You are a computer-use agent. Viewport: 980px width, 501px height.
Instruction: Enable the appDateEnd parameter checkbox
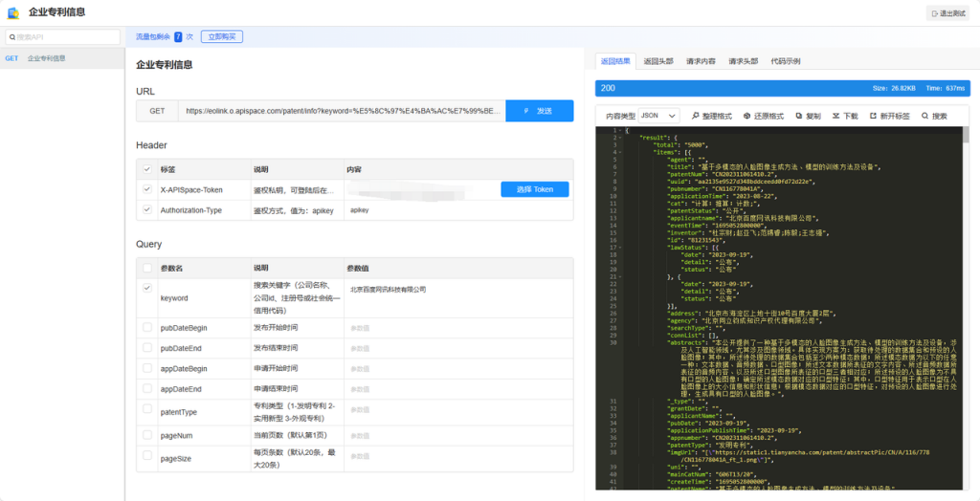(x=146, y=388)
